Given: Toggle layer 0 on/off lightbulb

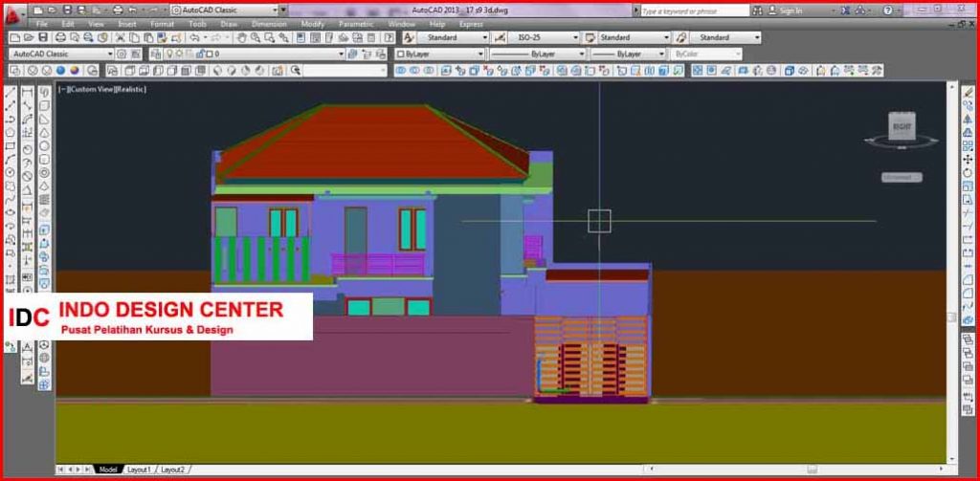Looking at the screenshot, I should (168, 54).
